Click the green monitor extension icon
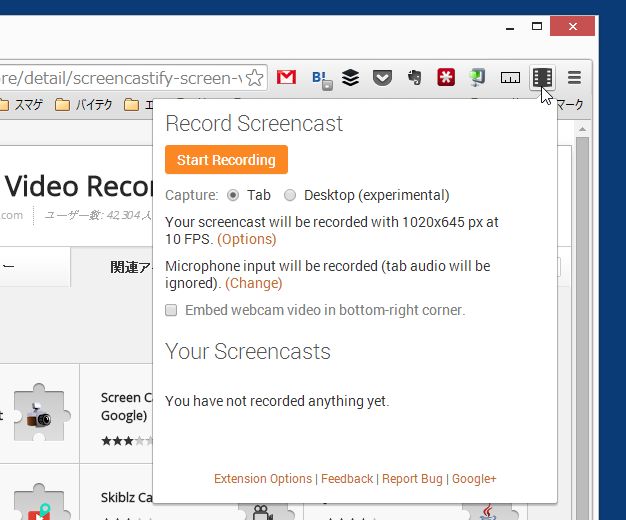Viewport: 626px width, 520px height. 477,77
